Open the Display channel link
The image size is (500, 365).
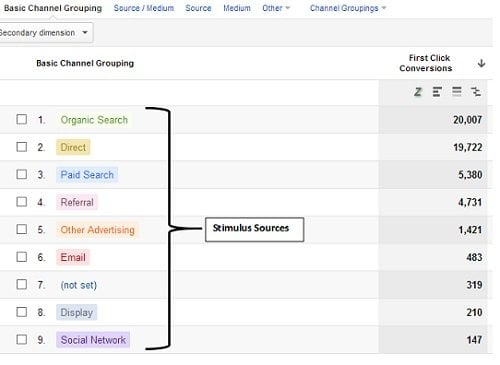[x=76, y=312]
